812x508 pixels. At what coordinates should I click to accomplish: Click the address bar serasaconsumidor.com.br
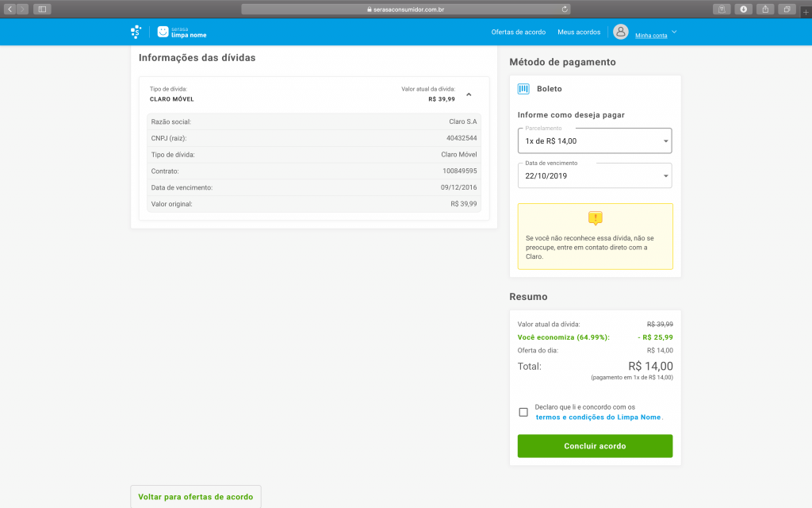click(405, 9)
